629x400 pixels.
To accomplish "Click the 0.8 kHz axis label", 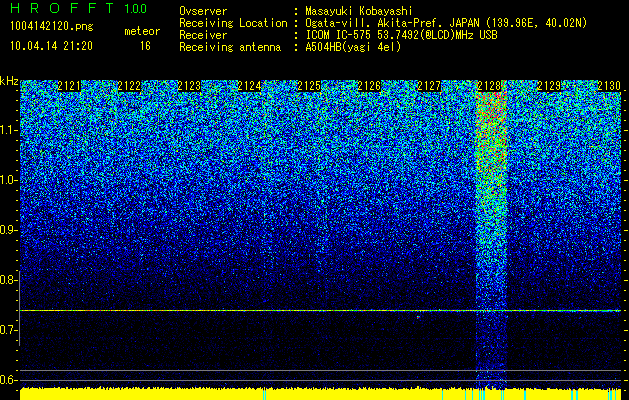I will coord(8,280).
